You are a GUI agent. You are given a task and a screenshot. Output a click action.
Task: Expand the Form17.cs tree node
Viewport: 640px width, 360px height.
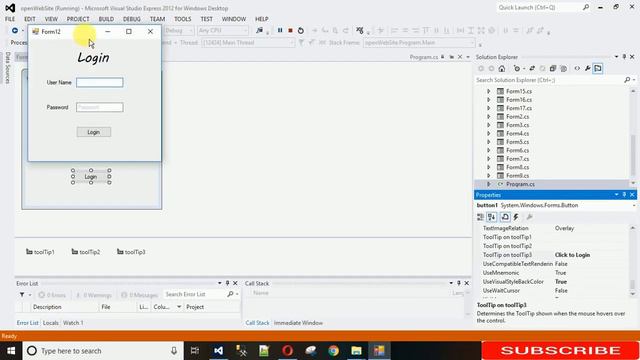click(489, 108)
